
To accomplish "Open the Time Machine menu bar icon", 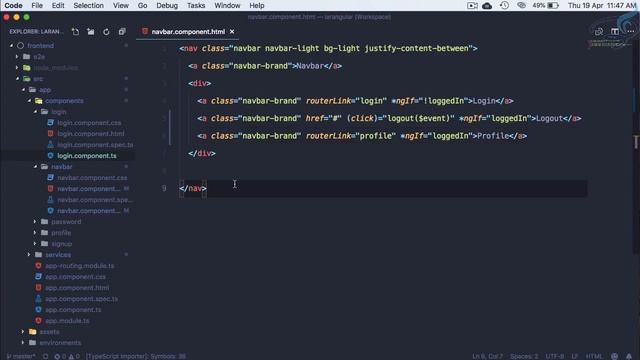I will tap(504, 5).
